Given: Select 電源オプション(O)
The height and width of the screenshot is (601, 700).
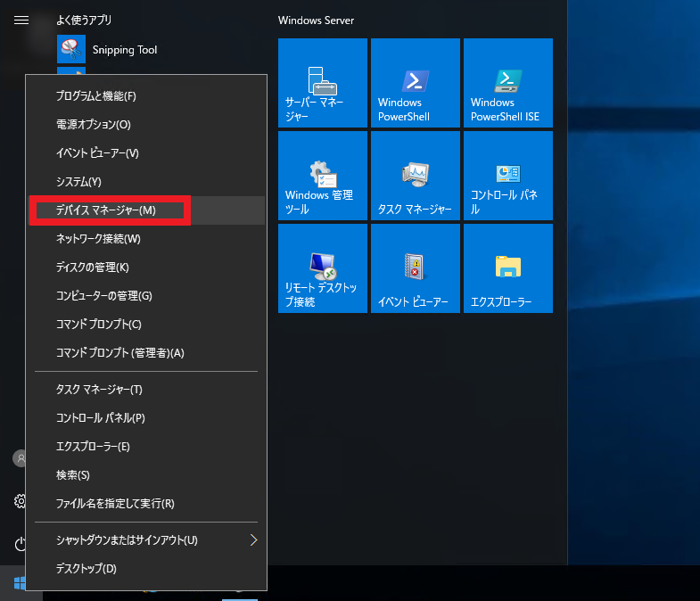Looking at the screenshot, I should [x=146, y=125].
